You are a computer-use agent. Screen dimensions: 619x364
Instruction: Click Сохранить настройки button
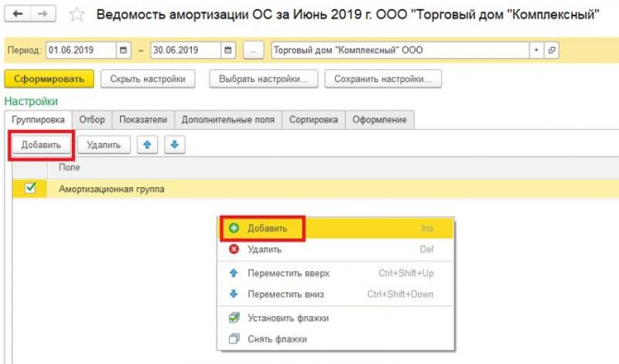pyautogui.click(x=383, y=79)
